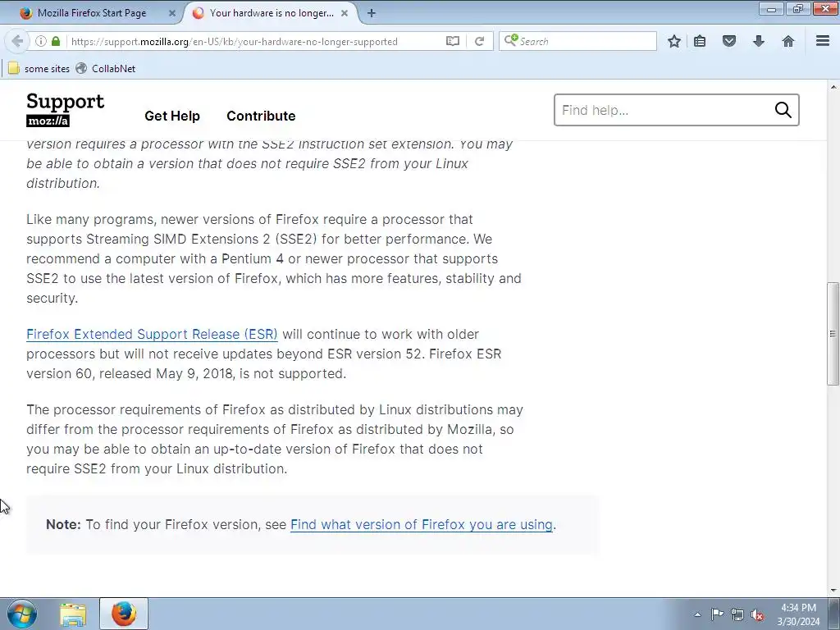Screen dimensions: 840x630
Task: Click the back arrow navigation button
Action: click(x=17, y=41)
